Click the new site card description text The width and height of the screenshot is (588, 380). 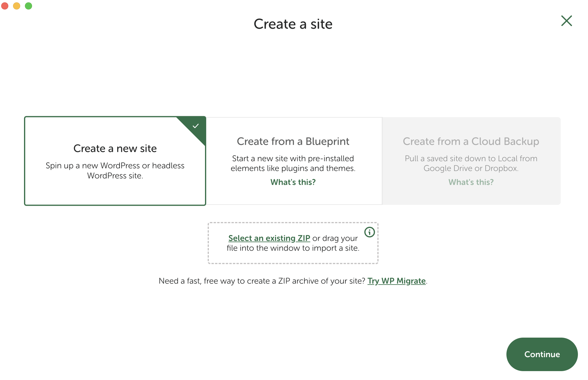coord(115,170)
